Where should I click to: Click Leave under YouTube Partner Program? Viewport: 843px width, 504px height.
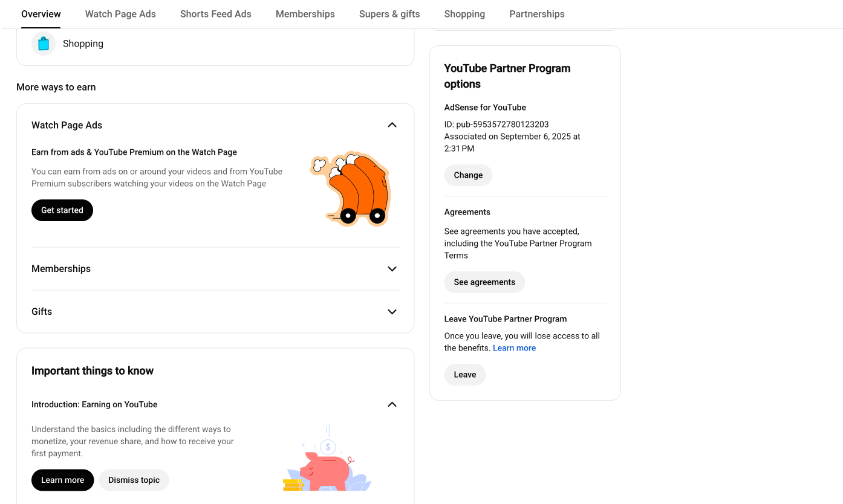tap(465, 375)
